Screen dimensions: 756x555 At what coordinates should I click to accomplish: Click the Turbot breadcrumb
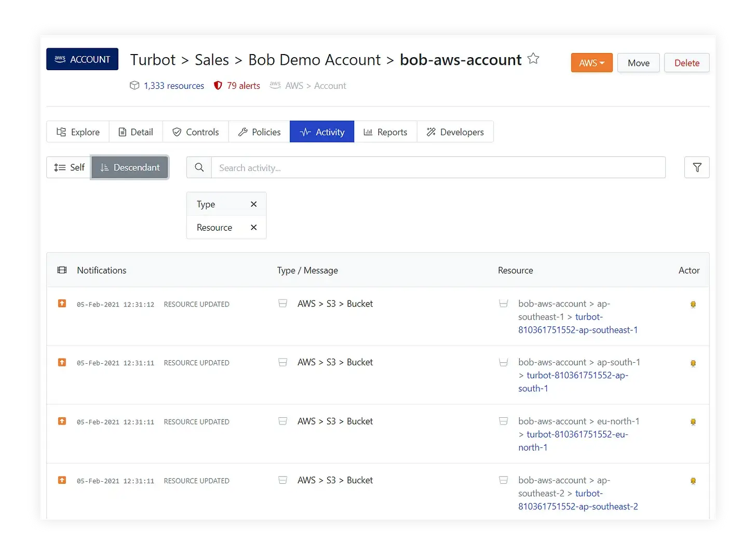coord(153,60)
